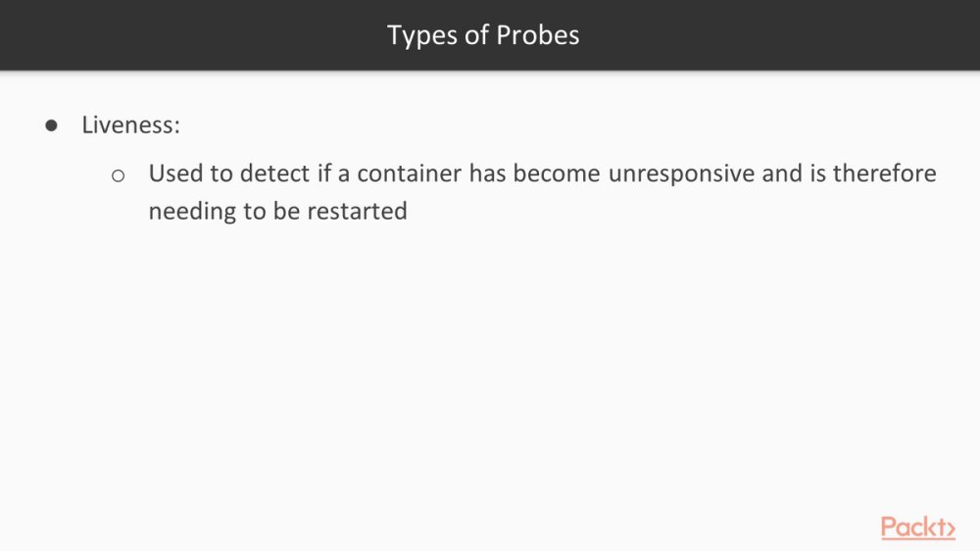Click the angle bracket in Packt logo
Image resolution: width=980 pixels, height=551 pixels.
(x=951, y=529)
